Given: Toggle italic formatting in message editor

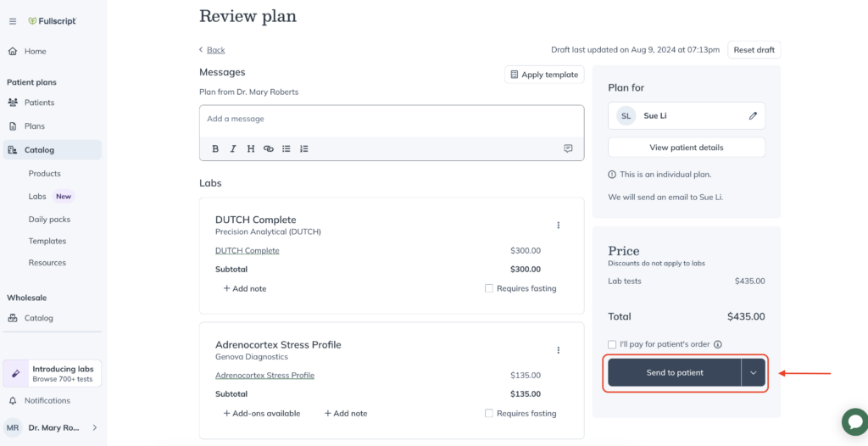Looking at the screenshot, I should pos(233,148).
